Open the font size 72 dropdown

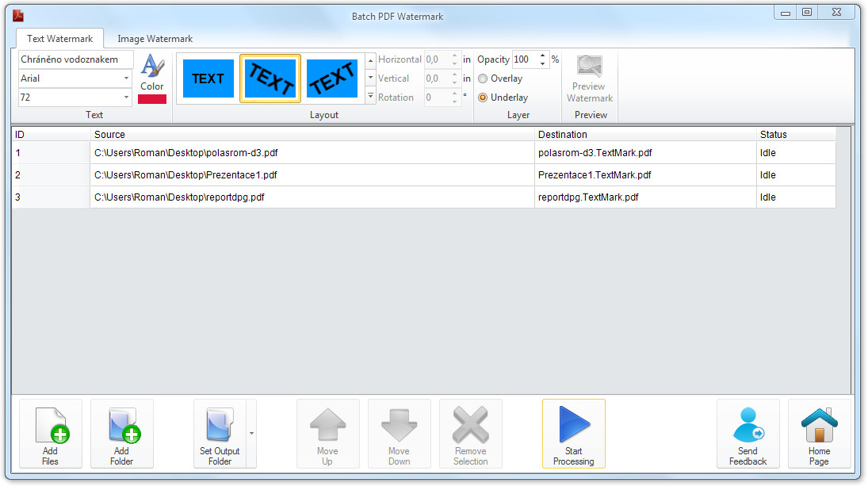[x=126, y=98]
